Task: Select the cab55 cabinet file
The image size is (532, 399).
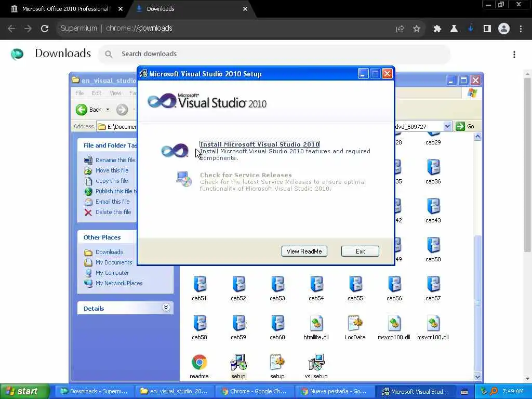Action: click(355, 284)
